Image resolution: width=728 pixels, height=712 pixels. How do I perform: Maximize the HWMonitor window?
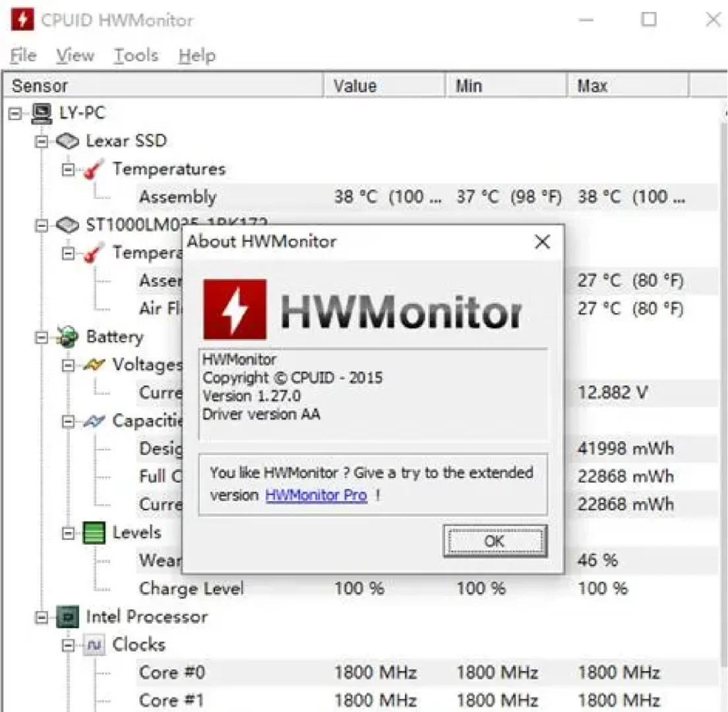coord(649,20)
